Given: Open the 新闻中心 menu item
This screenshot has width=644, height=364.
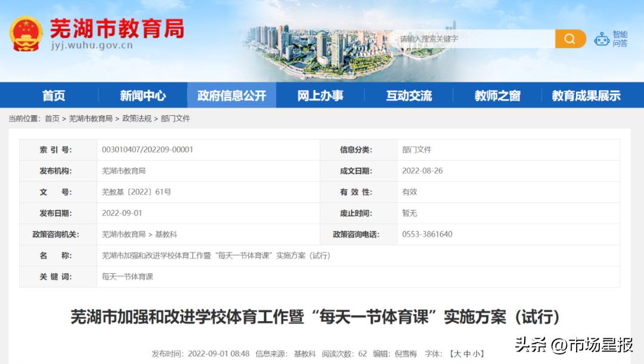Looking at the screenshot, I should 143,95.
